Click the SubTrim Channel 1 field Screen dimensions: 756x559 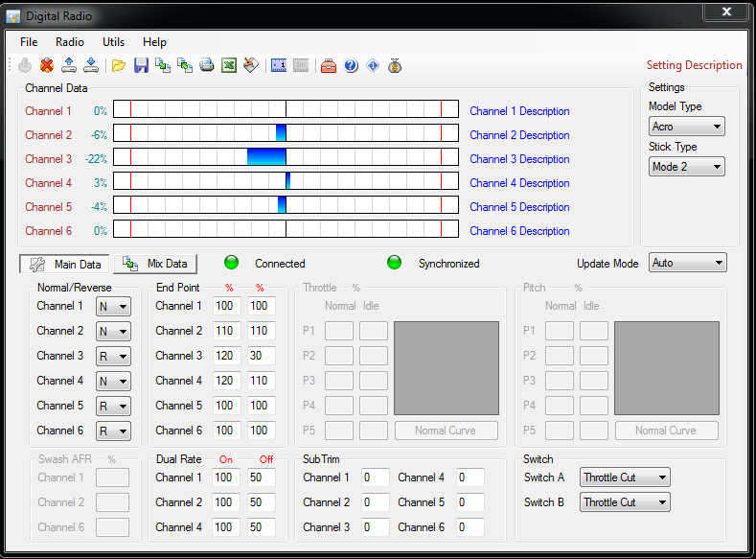375,477
